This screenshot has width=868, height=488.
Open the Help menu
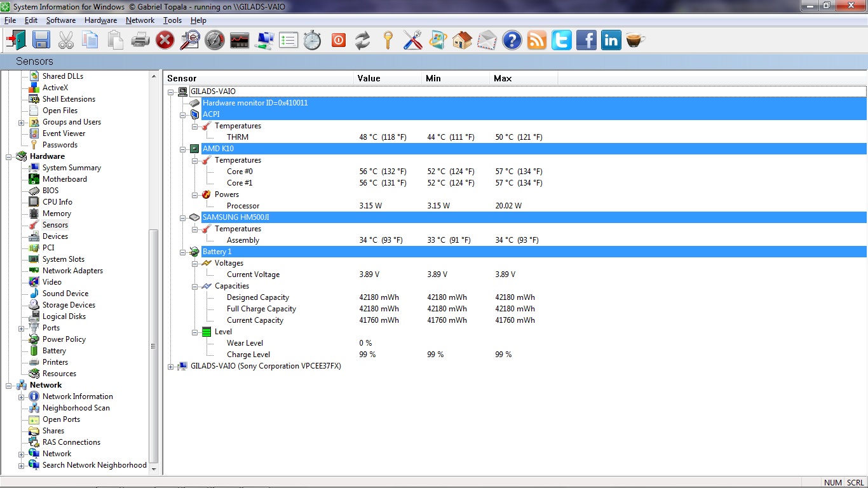[x=198, y=20]
